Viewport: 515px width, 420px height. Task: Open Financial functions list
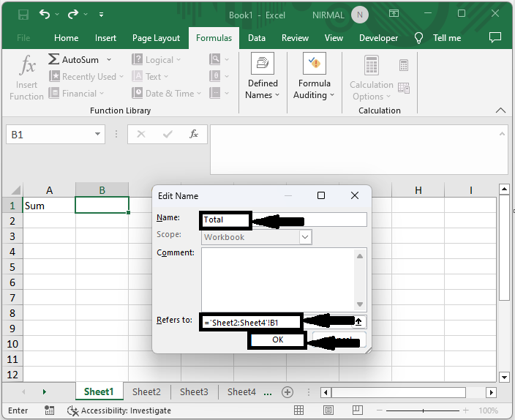click(x=76, y=94)
